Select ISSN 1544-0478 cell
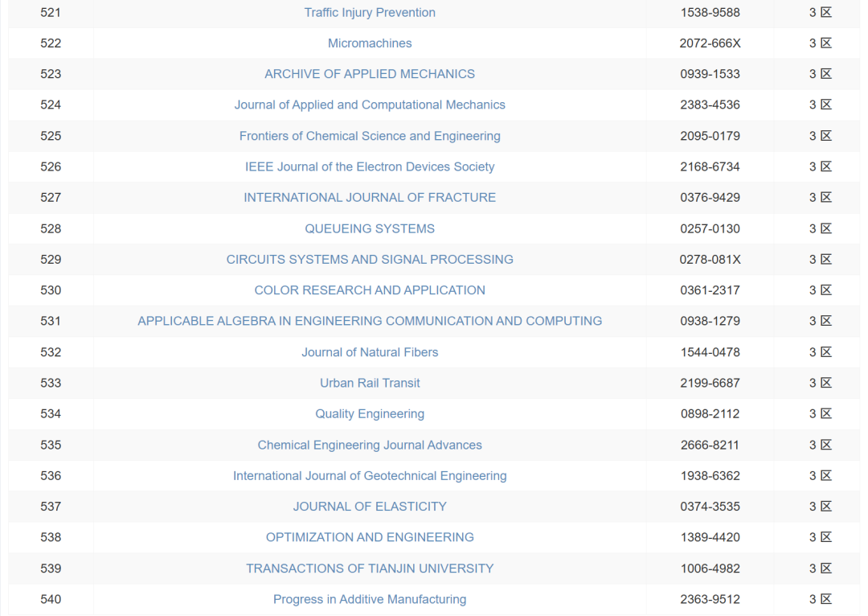The width and height of the screenshot is (868, 616). [710, 352]
